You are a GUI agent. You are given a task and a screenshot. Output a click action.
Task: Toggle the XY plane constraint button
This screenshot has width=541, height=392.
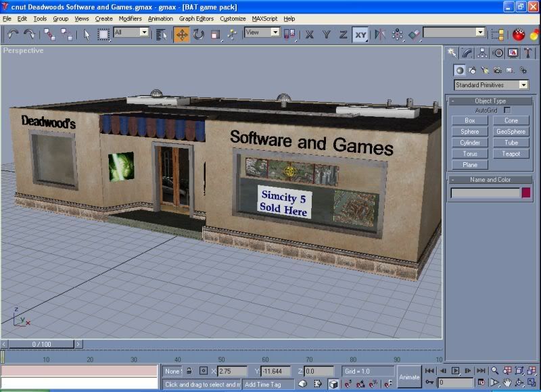360,34
